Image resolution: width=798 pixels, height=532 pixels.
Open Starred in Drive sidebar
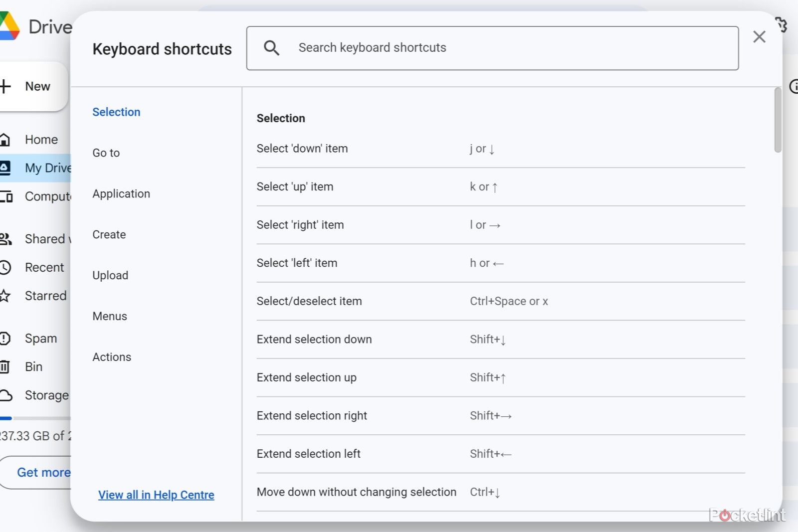(x=45, y=296)
